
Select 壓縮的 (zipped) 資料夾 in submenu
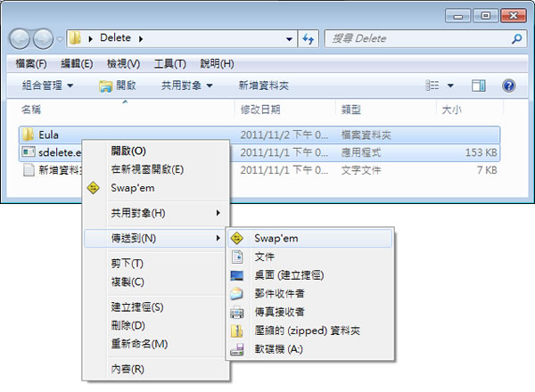pos(309,331)
